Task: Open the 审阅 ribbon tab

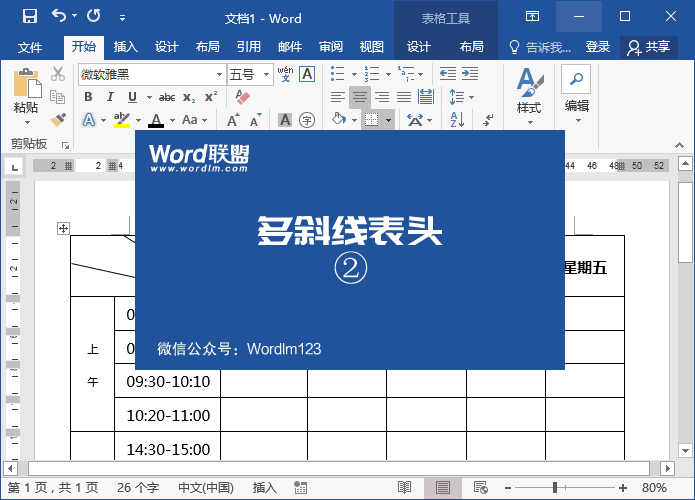Action: coord(331,47)
